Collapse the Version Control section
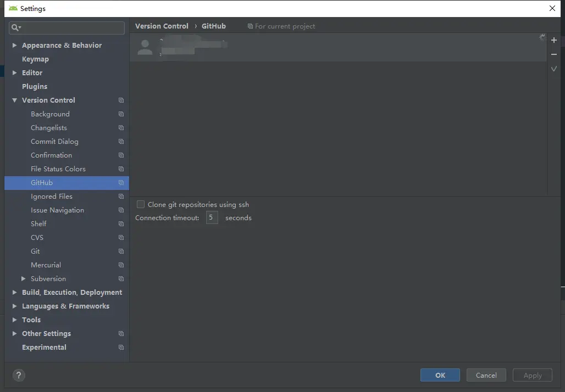 click(14, 100)
